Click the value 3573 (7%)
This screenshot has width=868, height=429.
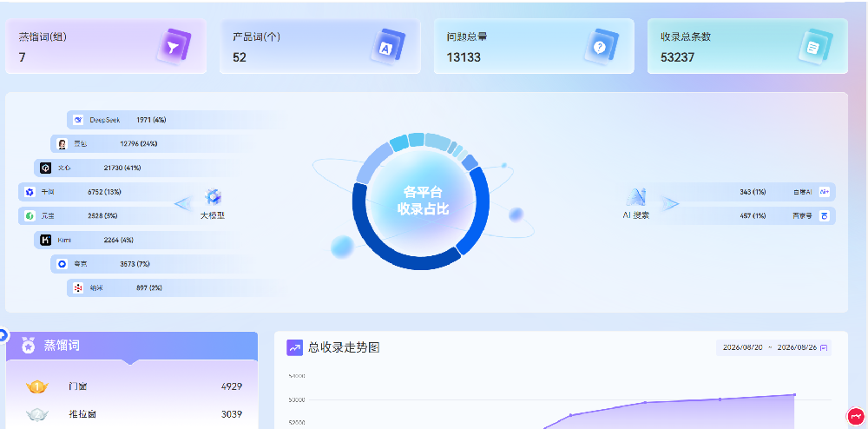(x=135, y=264)
